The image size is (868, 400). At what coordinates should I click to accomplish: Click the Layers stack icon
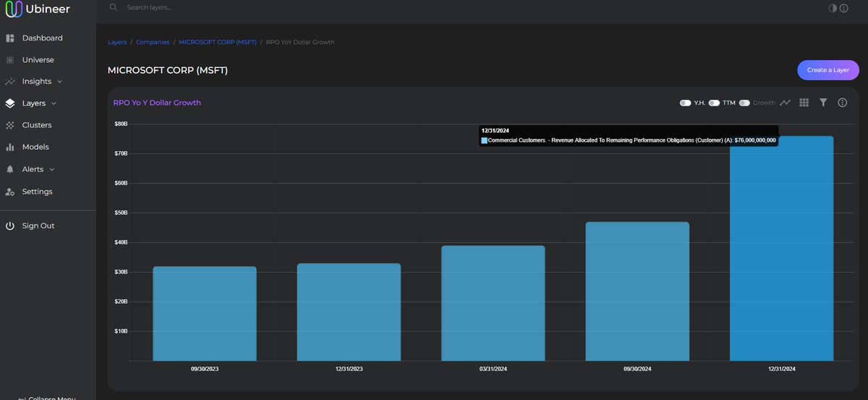10,103
